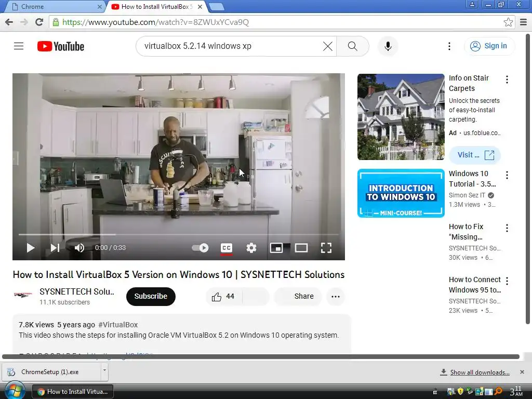Screen dimensions: 532x399
Task: Play the video
Action: coord(31,248)
